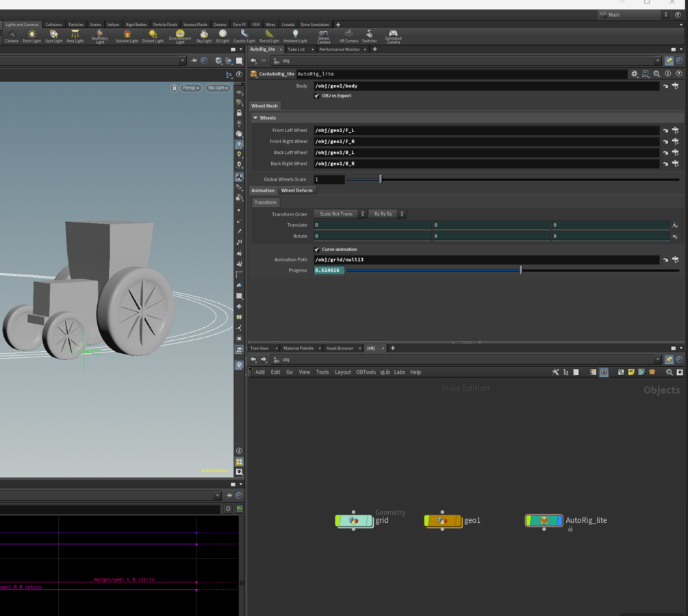Switch to the Wheel Deform tab
Screen dimensions: 688x616
296,190
